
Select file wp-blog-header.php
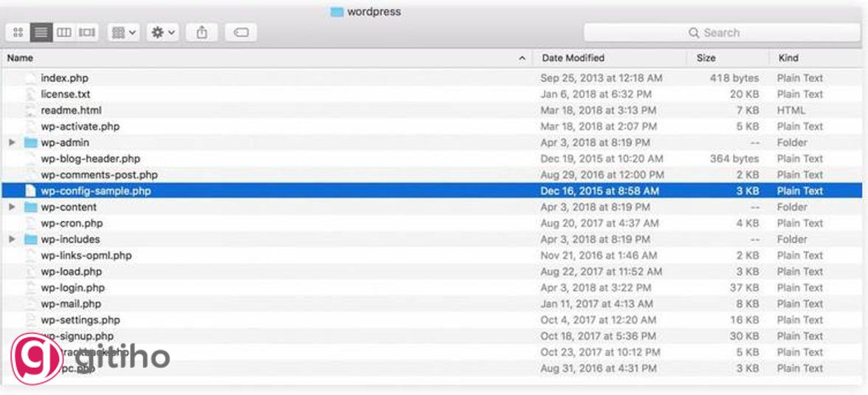tap(90, 159)
